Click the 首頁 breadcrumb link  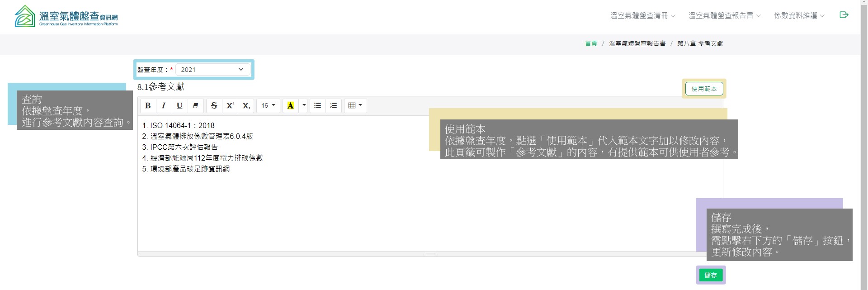point(591,43)
